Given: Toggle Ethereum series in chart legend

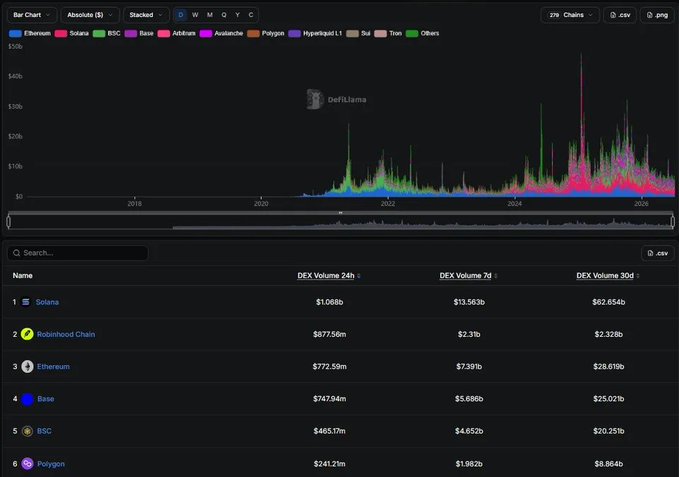Looking at the screenshot, I should [x=30, y=33].
